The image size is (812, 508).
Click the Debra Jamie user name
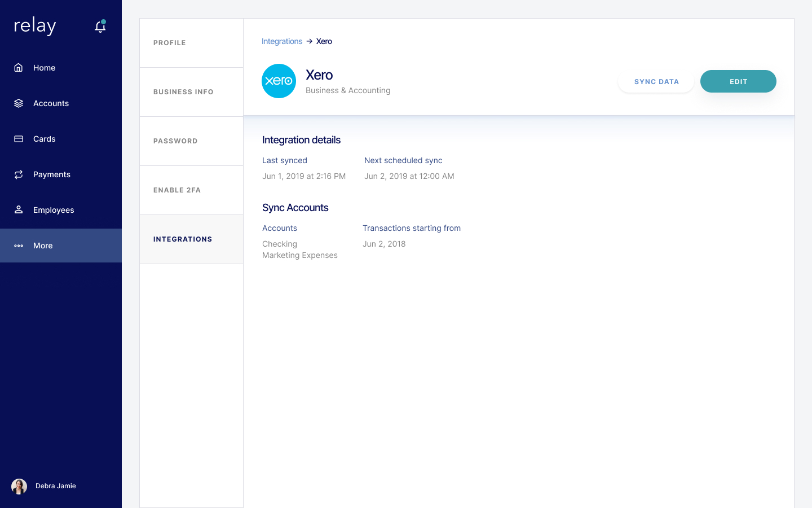tap(56, 486)
